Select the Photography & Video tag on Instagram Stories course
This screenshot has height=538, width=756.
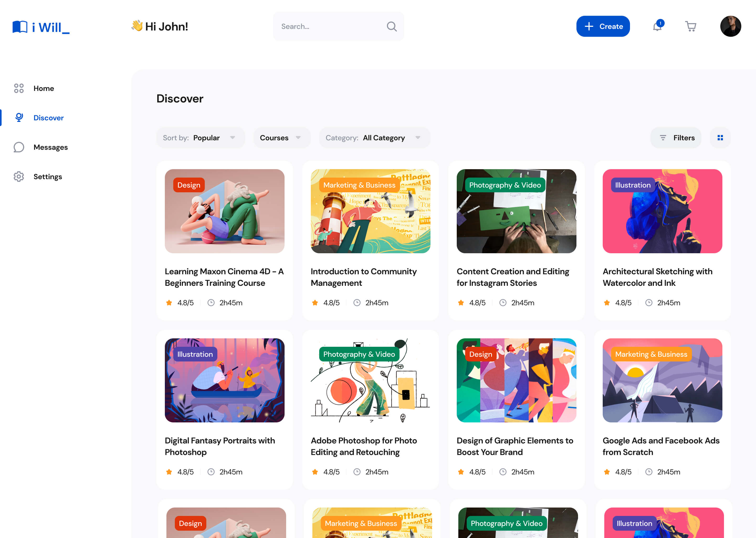click(x=505, y=185)
